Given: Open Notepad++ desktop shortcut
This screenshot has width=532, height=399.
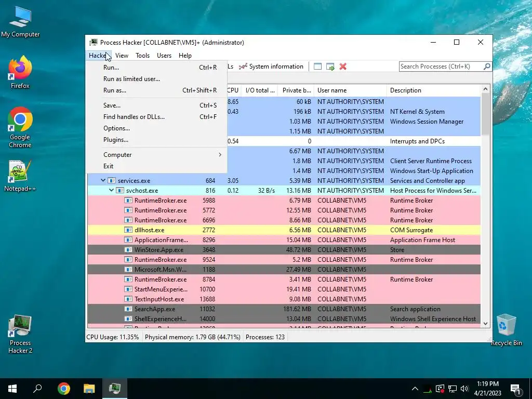Looking at the screenshot, I should [20, 176].
